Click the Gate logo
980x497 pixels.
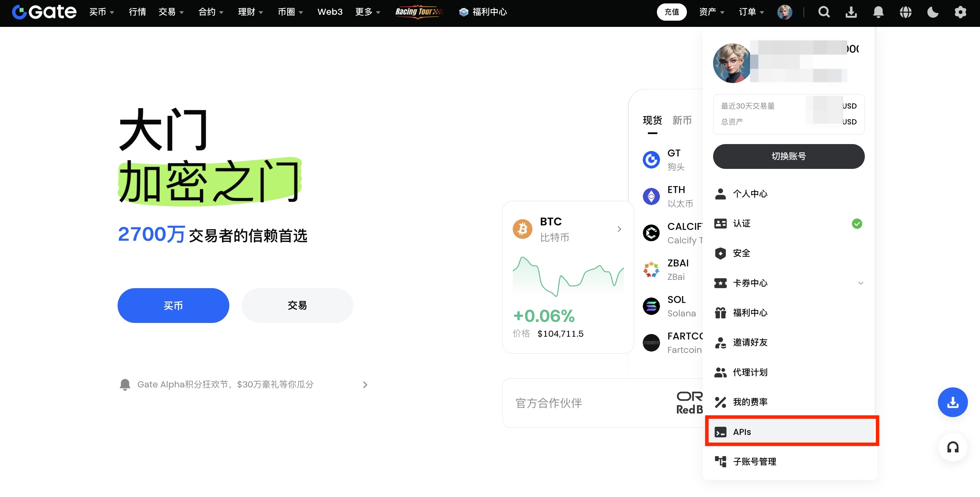coord(44,12)
